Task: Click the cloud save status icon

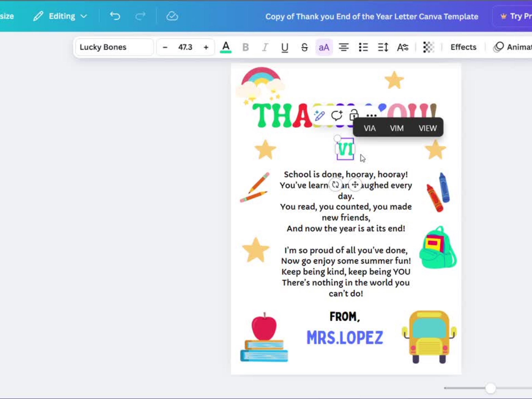Action: coord(172,16)
